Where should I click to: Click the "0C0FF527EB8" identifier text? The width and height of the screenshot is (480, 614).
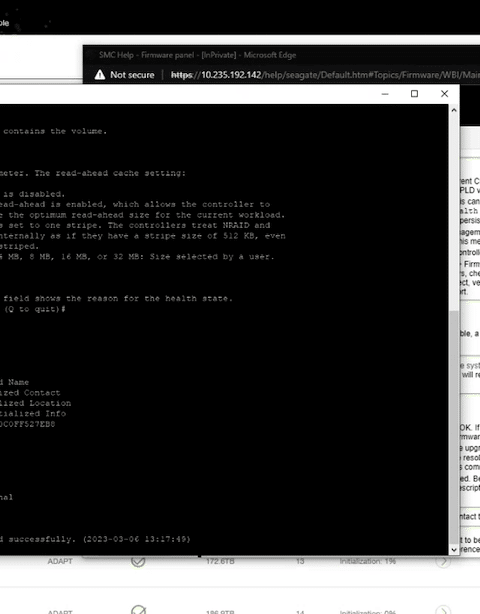[x=27, y=424]
